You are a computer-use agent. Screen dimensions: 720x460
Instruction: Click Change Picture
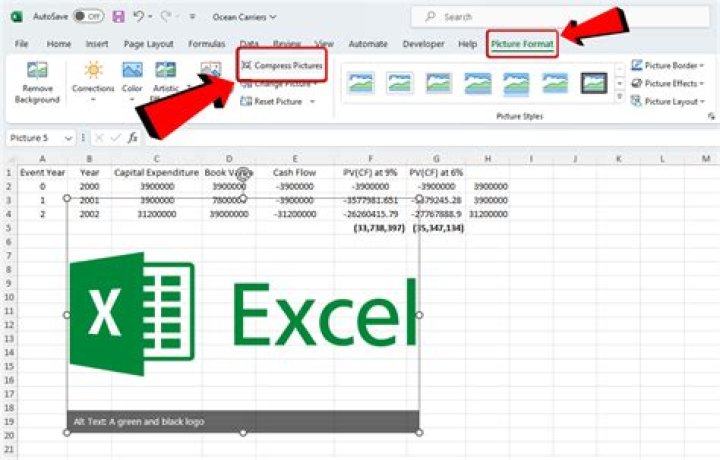279,84
